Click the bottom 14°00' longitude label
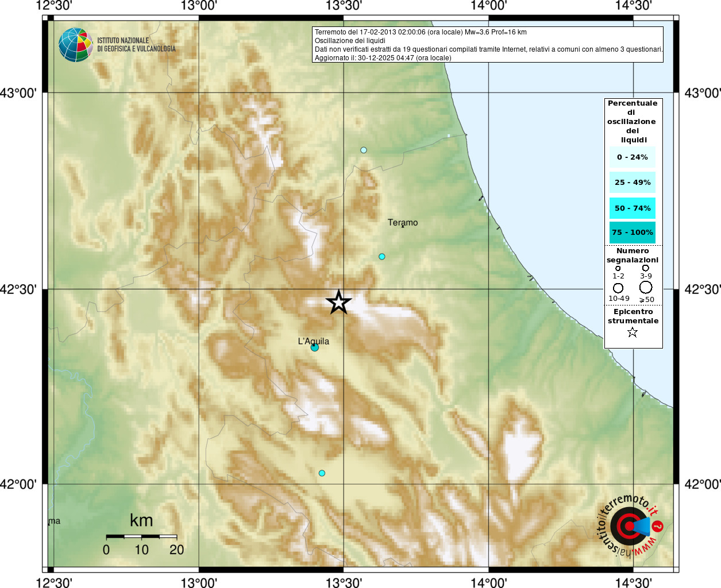The image size is (721, 588). point(488,582)
